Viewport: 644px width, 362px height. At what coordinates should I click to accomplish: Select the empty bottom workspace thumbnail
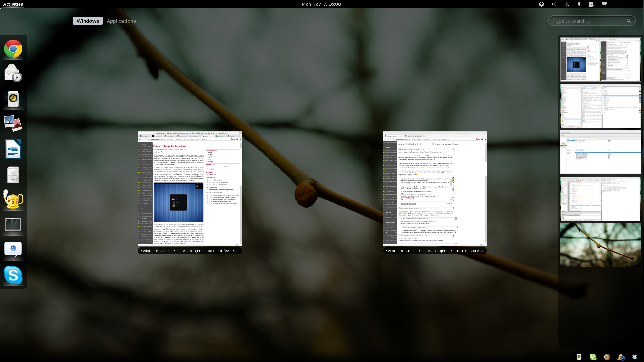[600, 245]
